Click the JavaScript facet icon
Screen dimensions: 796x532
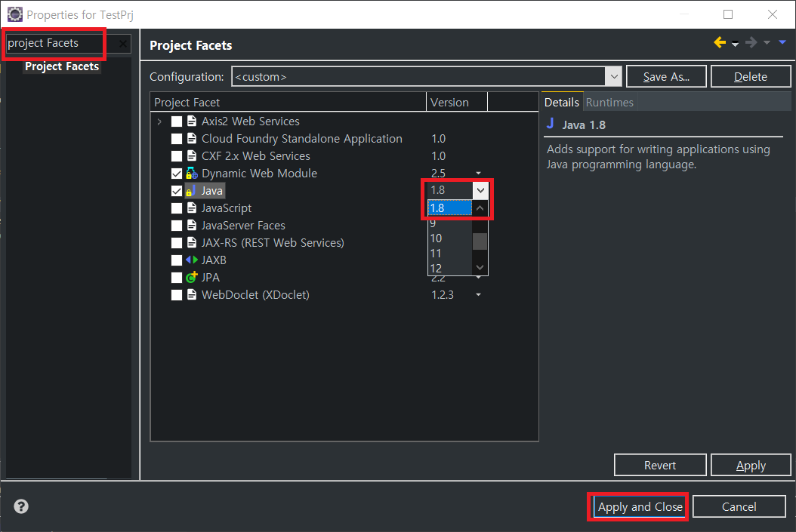pos(191,208)
